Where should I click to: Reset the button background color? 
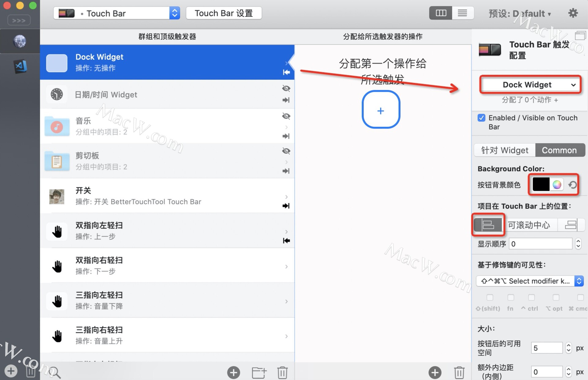click(x=572, y=185)
